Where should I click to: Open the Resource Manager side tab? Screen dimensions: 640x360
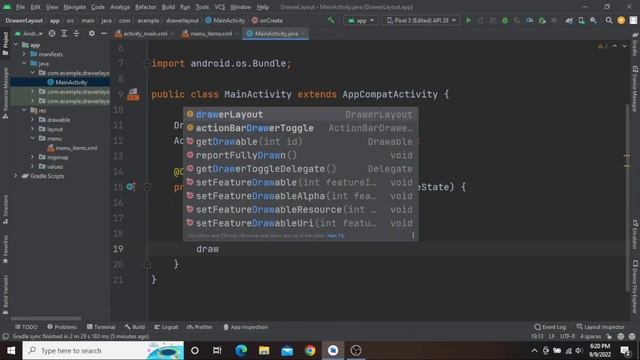[x=5, y=94]
